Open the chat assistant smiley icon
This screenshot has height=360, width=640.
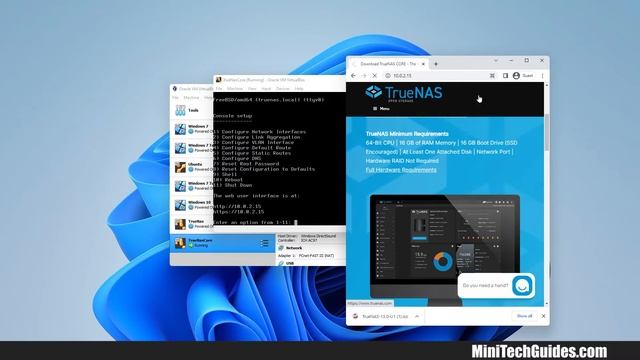coord(522,285)
